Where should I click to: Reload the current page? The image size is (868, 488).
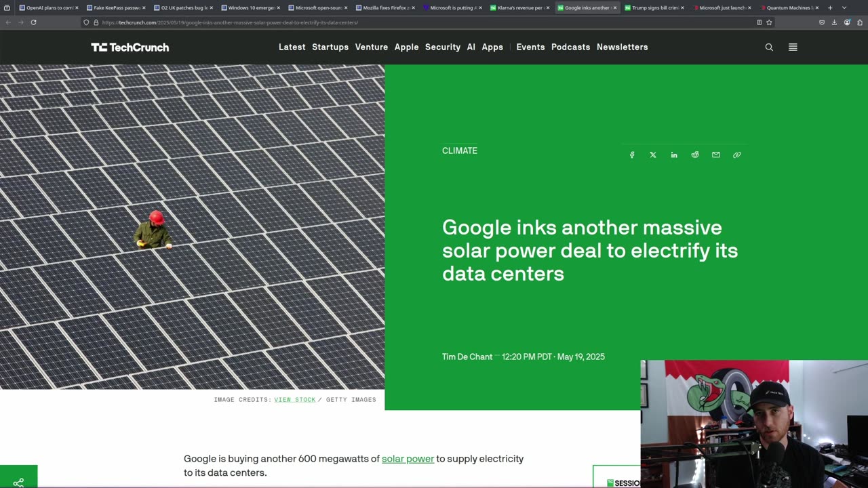coord(33,22)
